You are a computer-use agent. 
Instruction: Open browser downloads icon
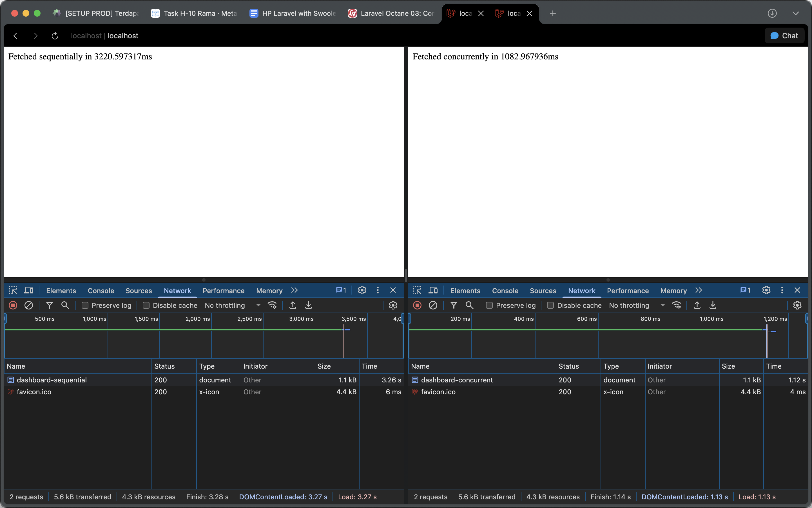[772, 14]
